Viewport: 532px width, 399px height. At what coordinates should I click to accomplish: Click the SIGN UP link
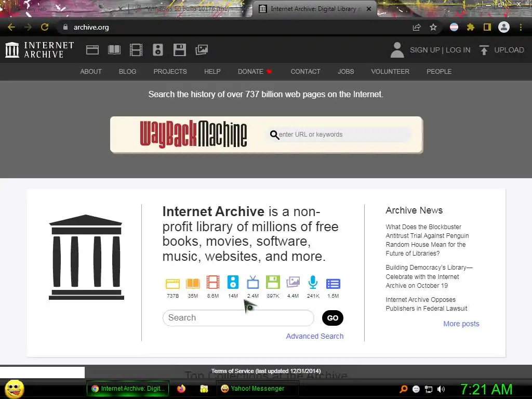tap(425, 50)
